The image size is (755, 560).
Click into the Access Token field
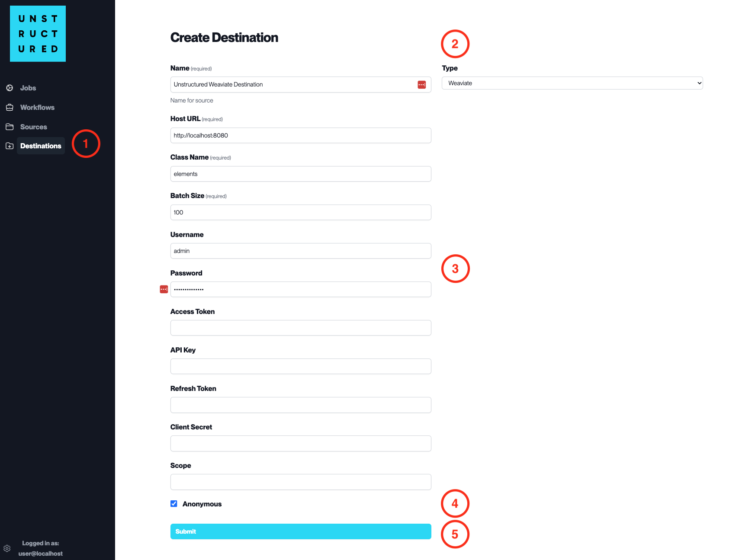301,328
